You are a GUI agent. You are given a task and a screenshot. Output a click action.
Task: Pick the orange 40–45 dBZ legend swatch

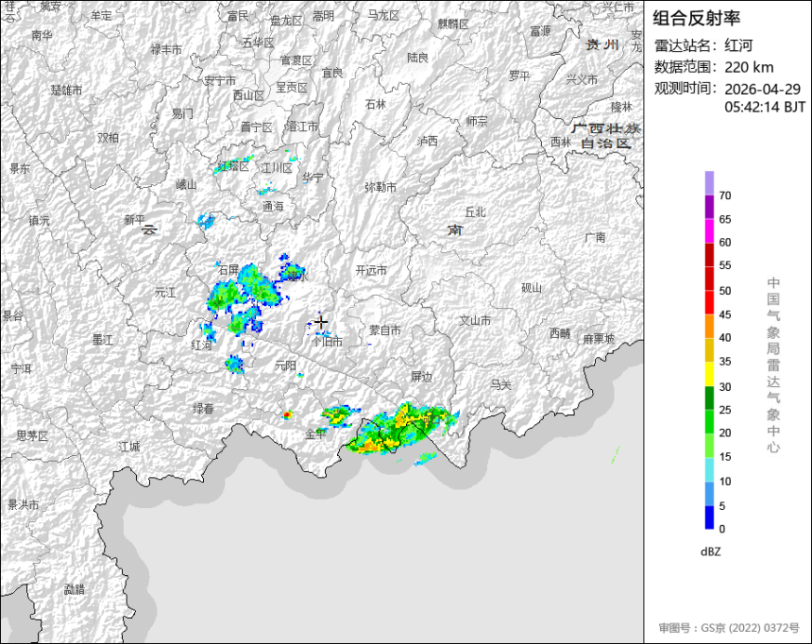709,327
